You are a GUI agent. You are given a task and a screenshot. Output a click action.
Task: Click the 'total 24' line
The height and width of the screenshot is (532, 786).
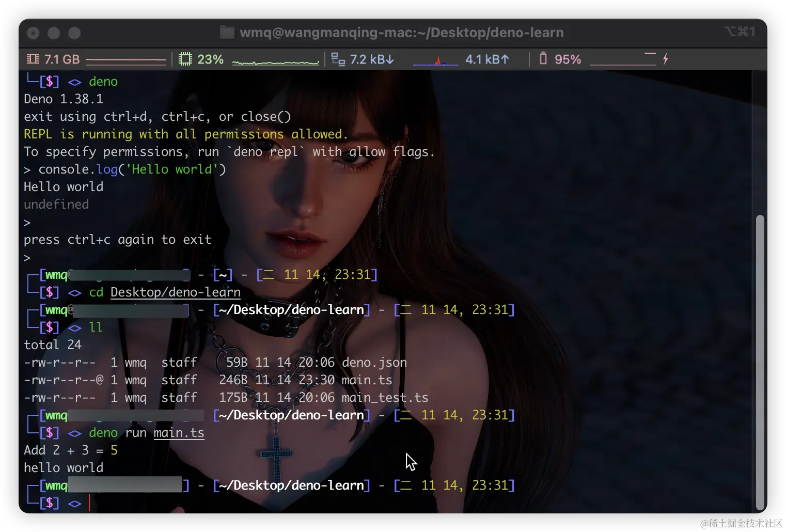point(53,345)
